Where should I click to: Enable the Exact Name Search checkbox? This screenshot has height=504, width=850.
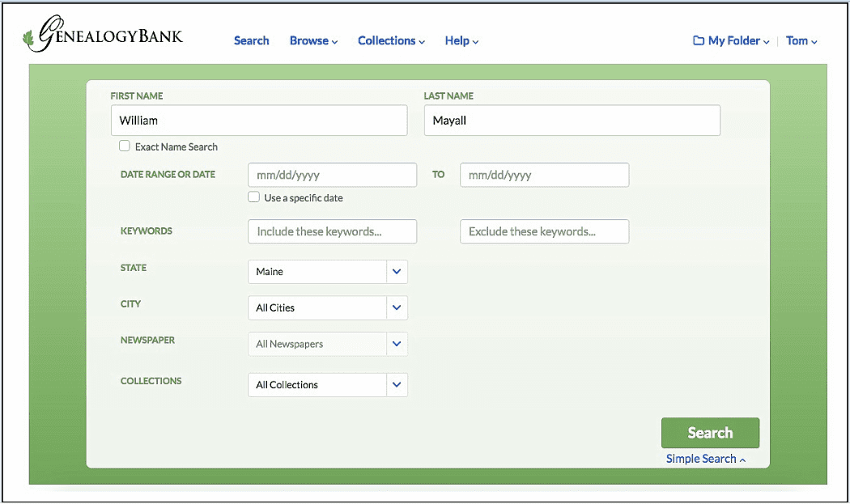pos(125,146)
